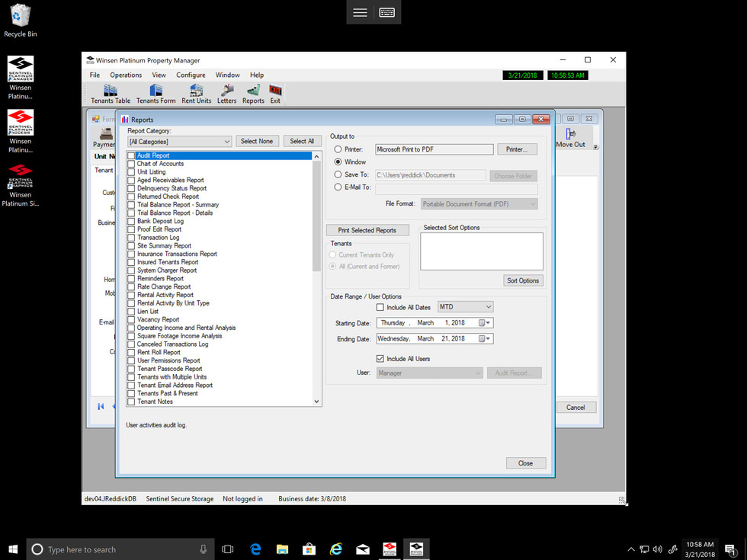Select the Save To output radio button
This screenshot has height=560, width=747.
click(338, 174)
